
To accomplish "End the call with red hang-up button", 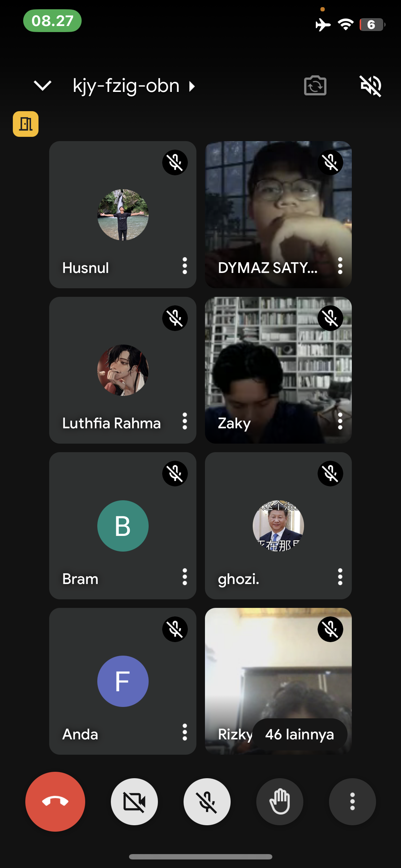I will point(55,801).
